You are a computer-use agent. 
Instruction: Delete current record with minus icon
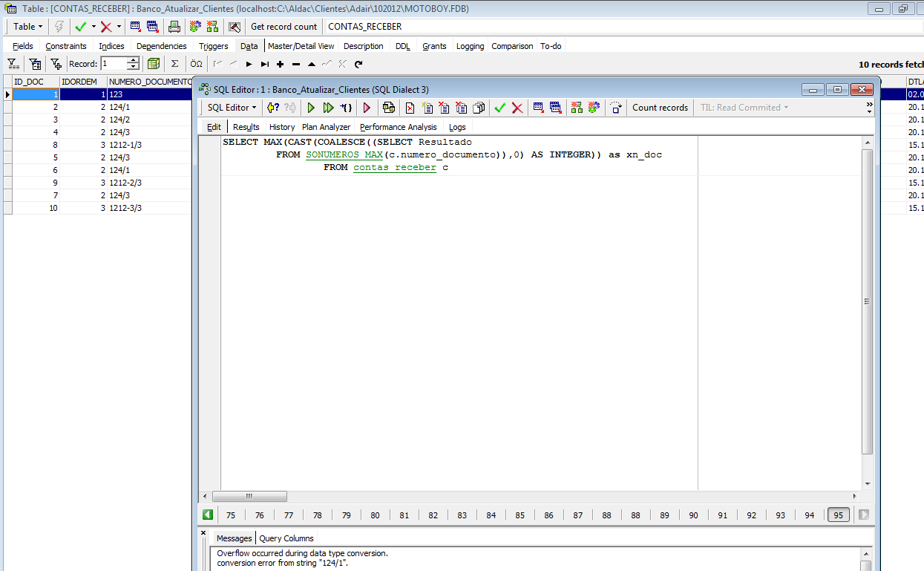click(x=296, y=64)
